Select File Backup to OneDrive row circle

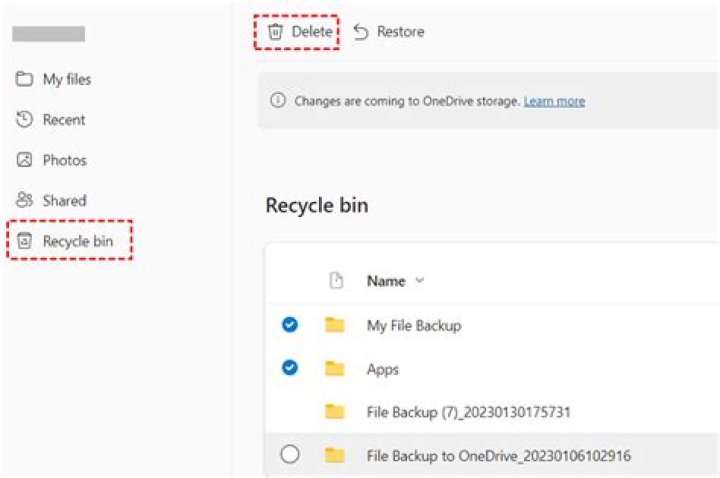[x=290, y=455]
